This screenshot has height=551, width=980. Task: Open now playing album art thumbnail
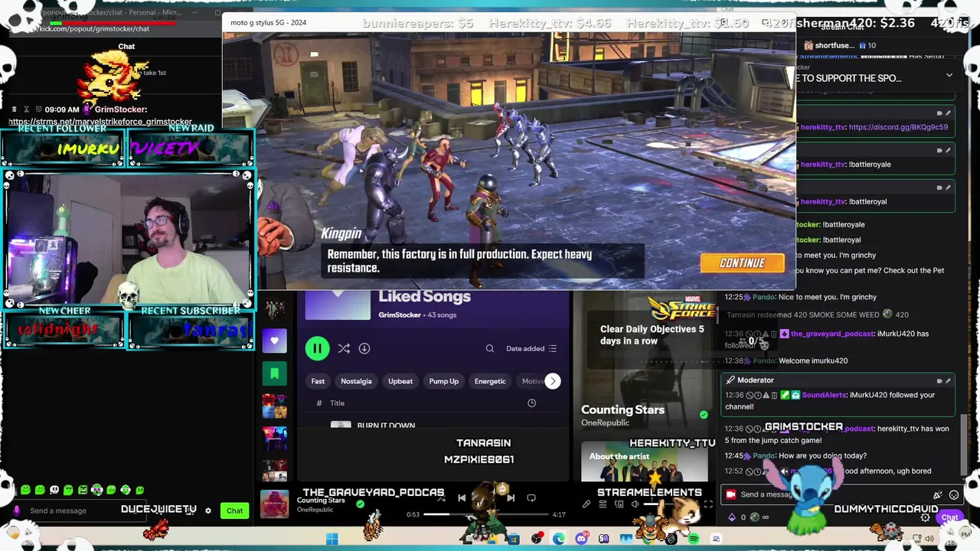coord(275,504)
